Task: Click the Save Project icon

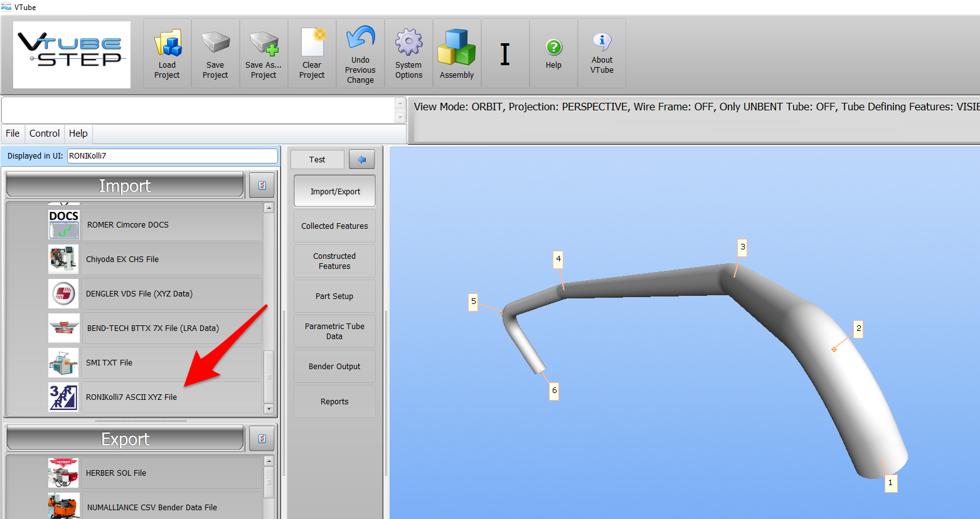Action: tap(215, 53)
